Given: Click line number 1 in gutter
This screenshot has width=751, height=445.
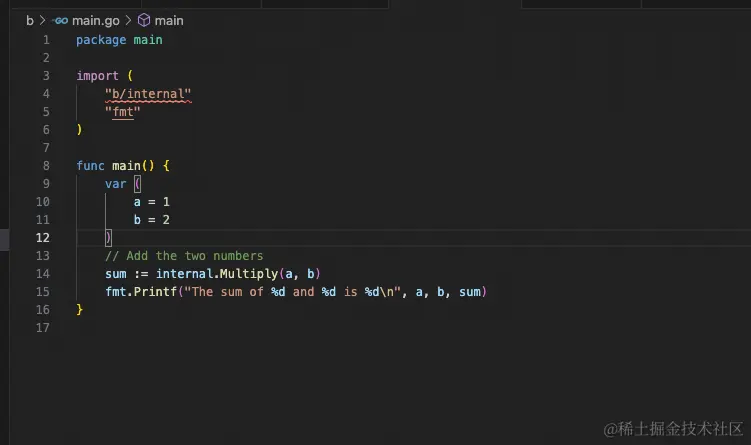Looking at the screenshot, I should [x=46, y=40].
